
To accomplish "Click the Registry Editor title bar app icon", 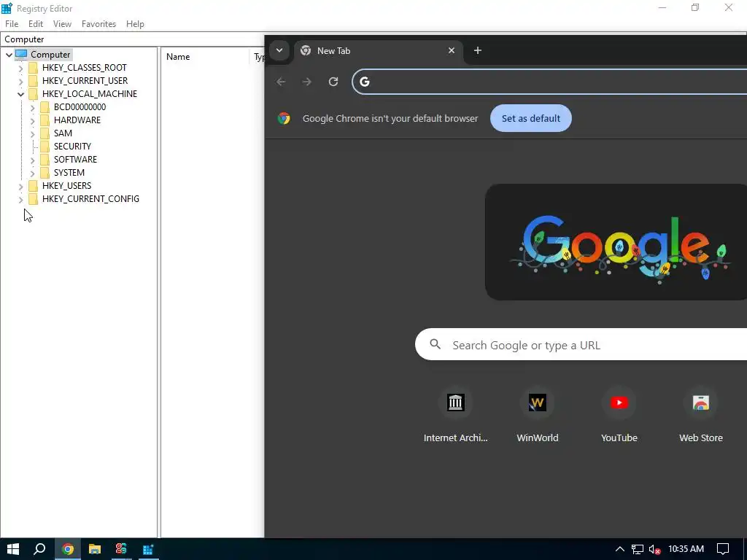I will pos(7,8).
